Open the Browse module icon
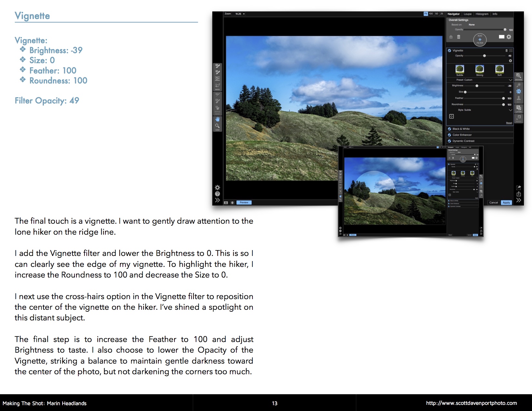The image size is (532, 411). point(518,76)
